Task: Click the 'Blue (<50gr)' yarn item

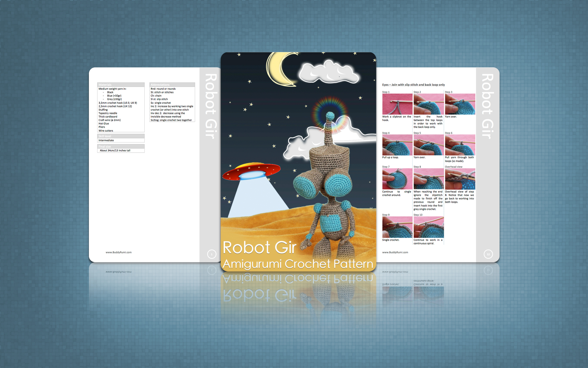Action: [114, 96]
